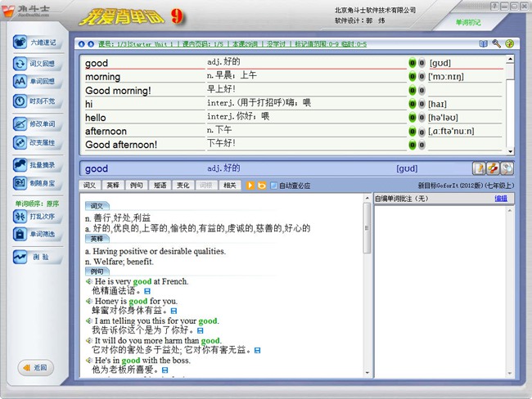Select the word 'afternoon' in the list
This screenshot has height=399, width=532.
tap(106, 131)
